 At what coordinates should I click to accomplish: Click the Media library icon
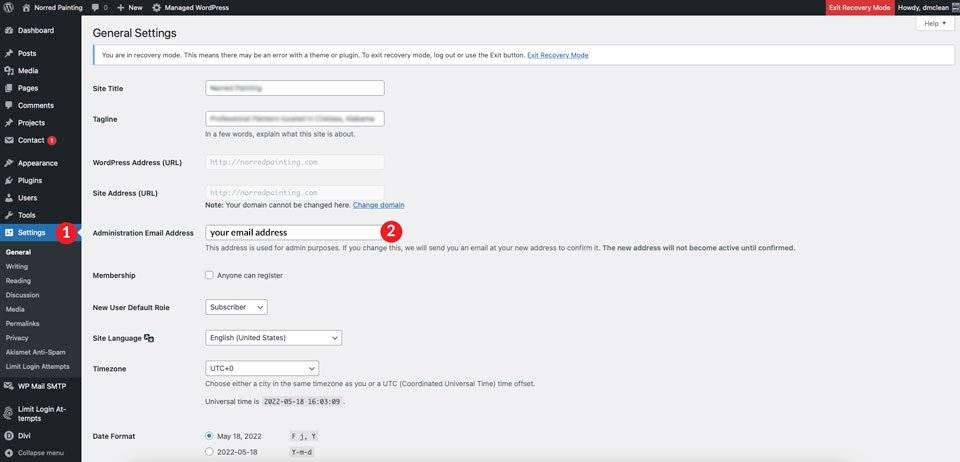pyautogui.click(x=9, y=71)
